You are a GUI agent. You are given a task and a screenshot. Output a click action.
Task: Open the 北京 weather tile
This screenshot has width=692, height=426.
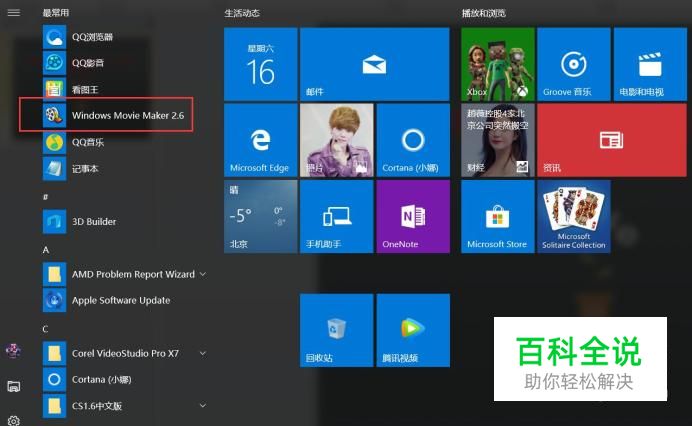click(260, 216)
